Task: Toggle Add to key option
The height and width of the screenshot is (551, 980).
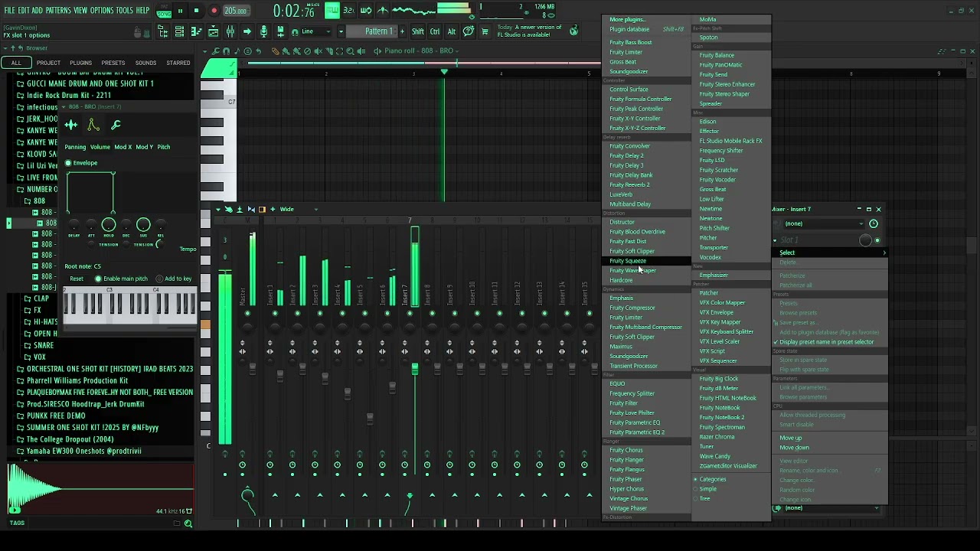Action: pyautogui.click(x=159, y=279)
